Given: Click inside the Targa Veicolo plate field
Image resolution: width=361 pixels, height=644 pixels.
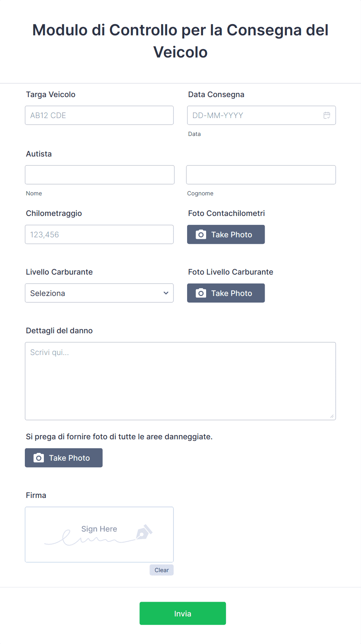Looking at the screenshot, I should coord(99,115).
